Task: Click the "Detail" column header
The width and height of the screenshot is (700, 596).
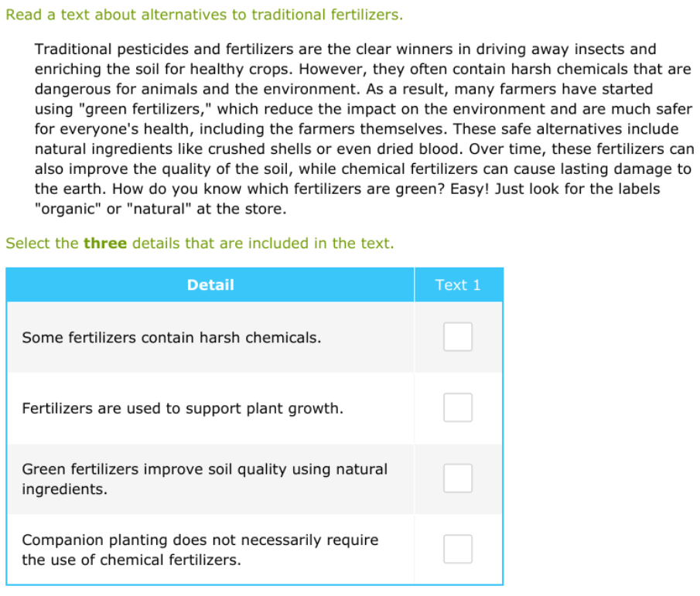Action: coord(210,285)
